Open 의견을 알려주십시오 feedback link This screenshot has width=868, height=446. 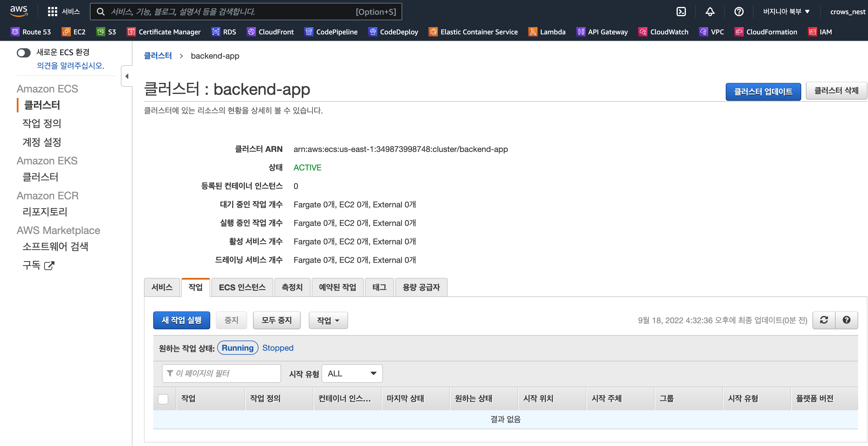click(x=71, y=65)
